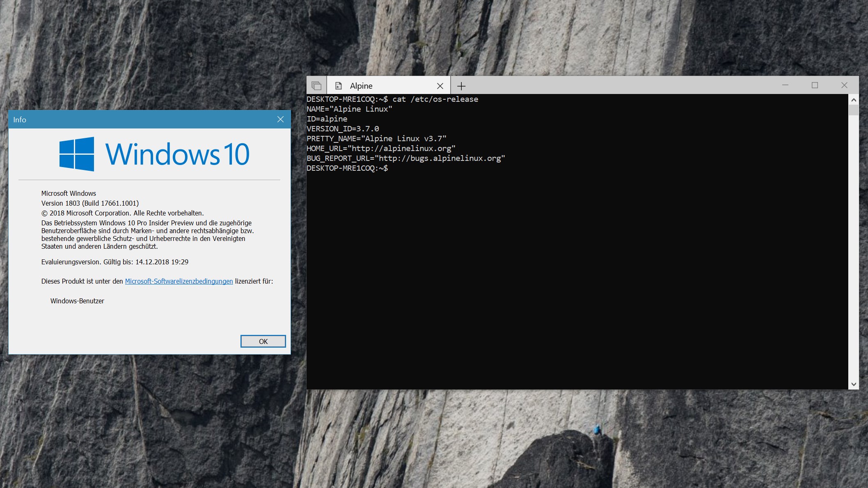868x488 pixels.
Task: Click the terminal scrollbar up arrow
Action: point(854,100)
